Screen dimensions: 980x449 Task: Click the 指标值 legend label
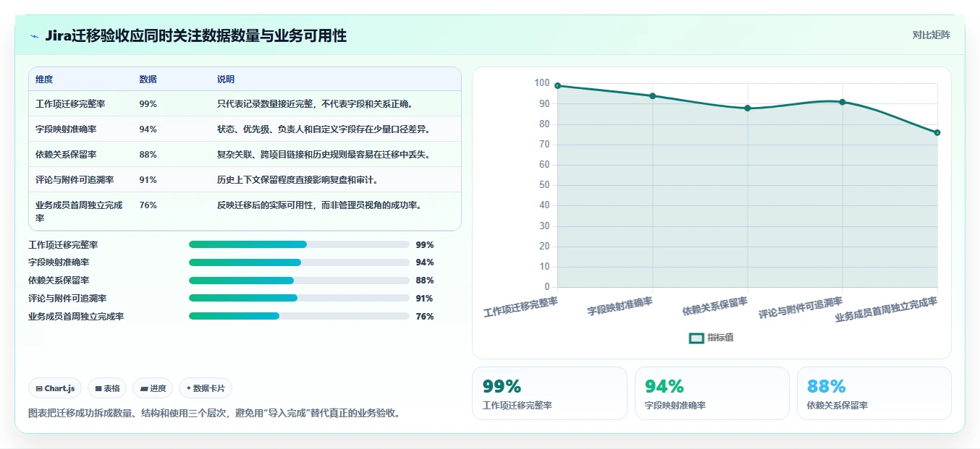(720, 338)
